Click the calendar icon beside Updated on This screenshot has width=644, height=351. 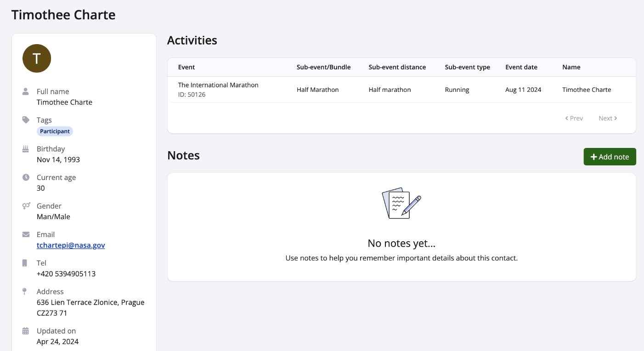pyautogui.click(x=26, y=331)
